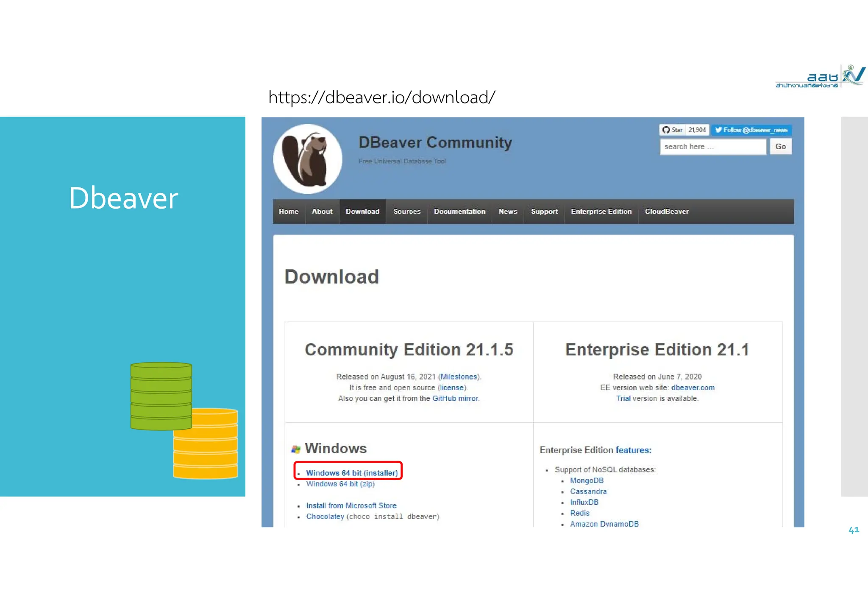Click the Free Universal Database Tool tagline

coord(402,161)
